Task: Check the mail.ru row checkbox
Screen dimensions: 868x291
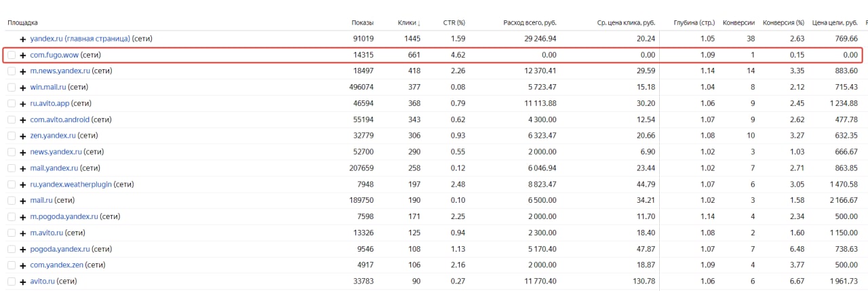Action: [x=12, y=201]
